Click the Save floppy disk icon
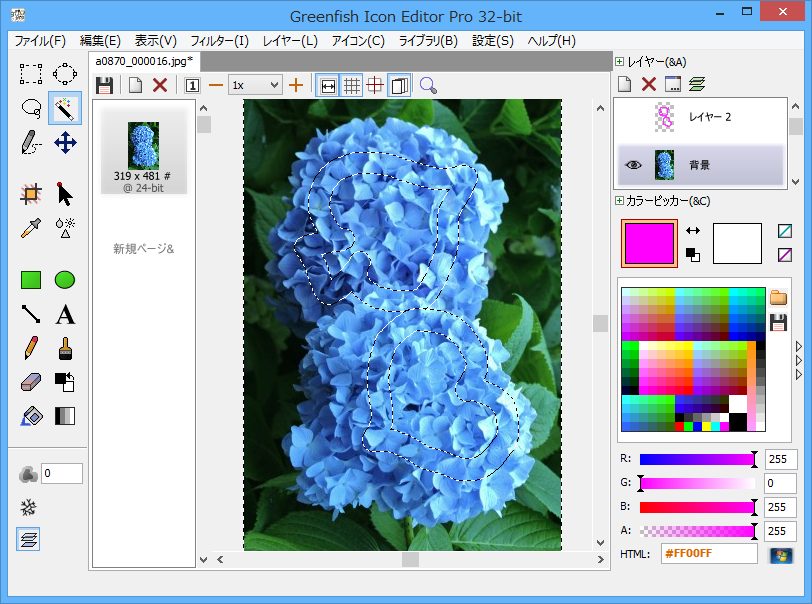Viewport: 812px width, 604px height. pos(104,85)
